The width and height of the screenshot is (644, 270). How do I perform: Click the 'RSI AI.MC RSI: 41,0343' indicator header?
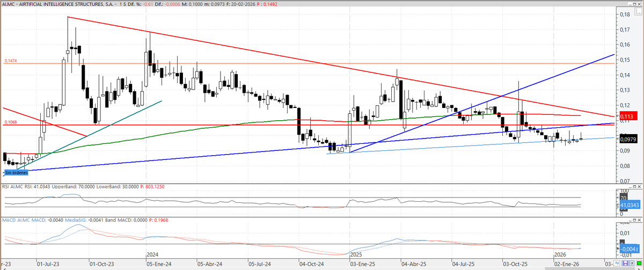(x=25, y=186)
